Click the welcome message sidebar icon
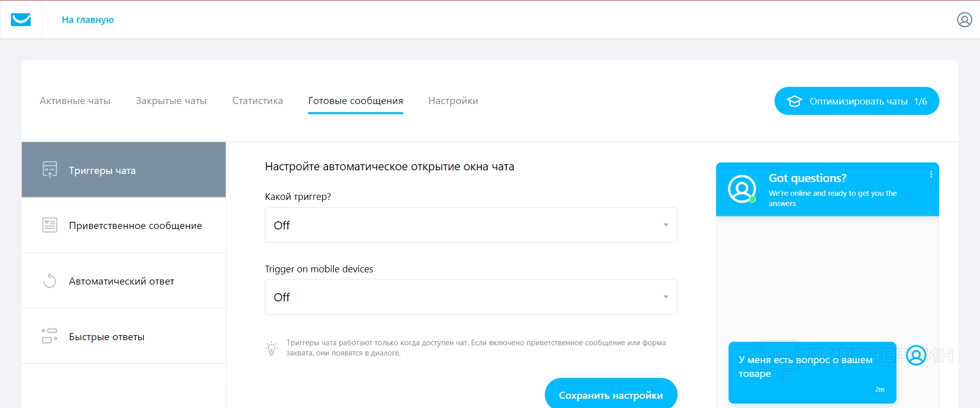Screen dimensions: 980x408 point(50,225)
